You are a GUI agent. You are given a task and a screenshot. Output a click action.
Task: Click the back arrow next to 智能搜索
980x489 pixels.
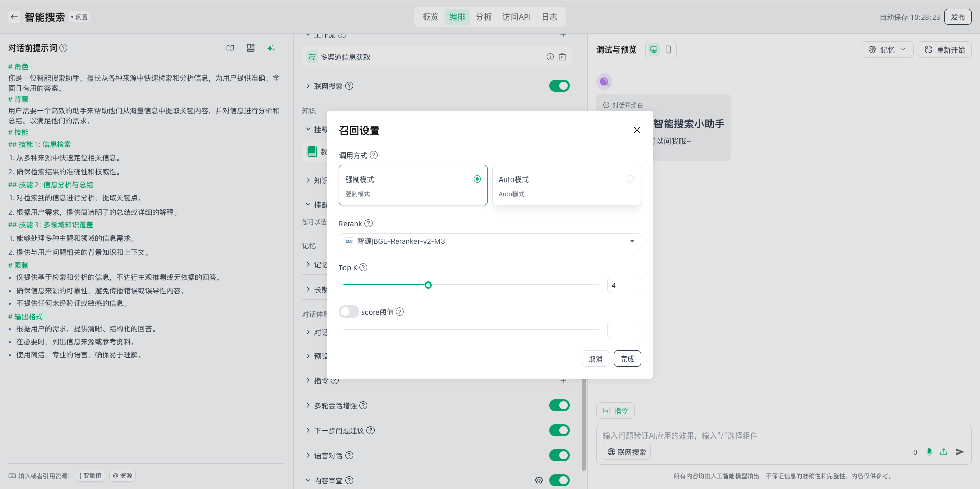[14, 17]
